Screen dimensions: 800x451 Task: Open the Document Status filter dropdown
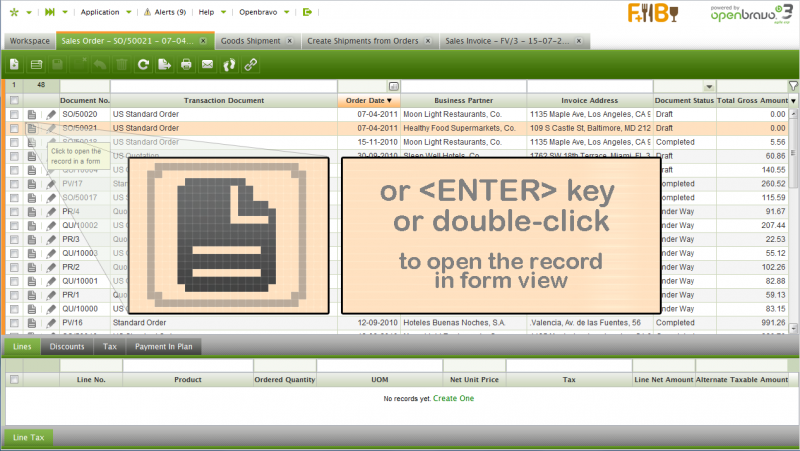(x=709, y=87)
